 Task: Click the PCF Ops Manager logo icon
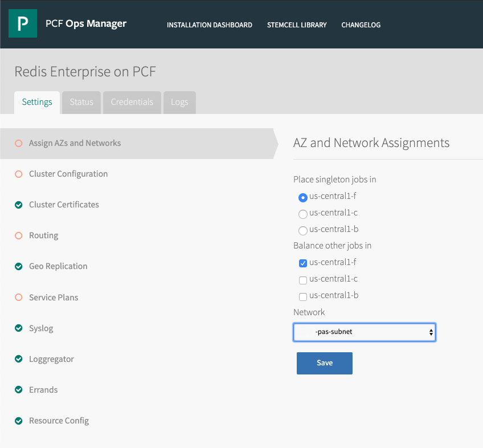tap(23, 24)
